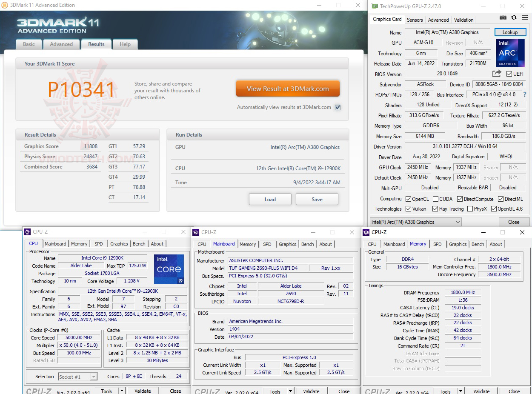532x394 pixels.
Task: Click Combined Score value 3684
Action: click(x=92, y=167)
